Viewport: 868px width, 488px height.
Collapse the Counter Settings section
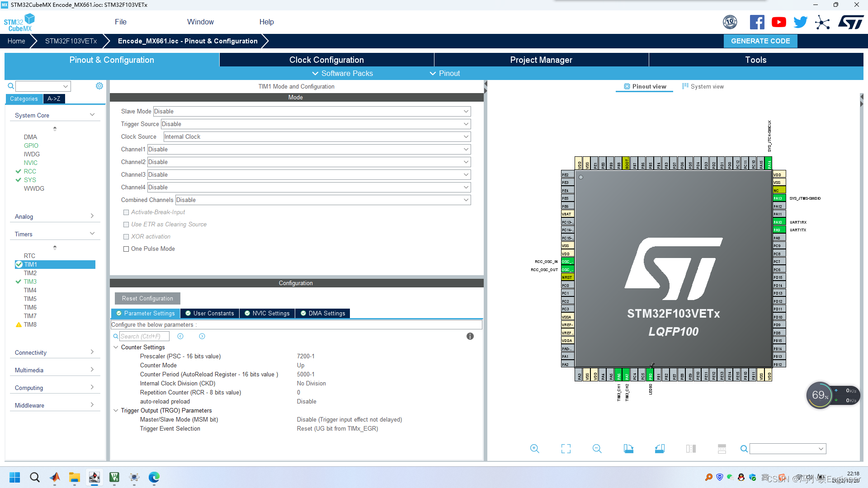(116, 347)
